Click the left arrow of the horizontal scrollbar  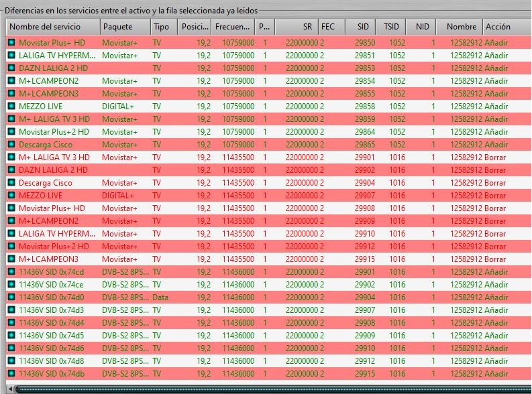point(11,389)
